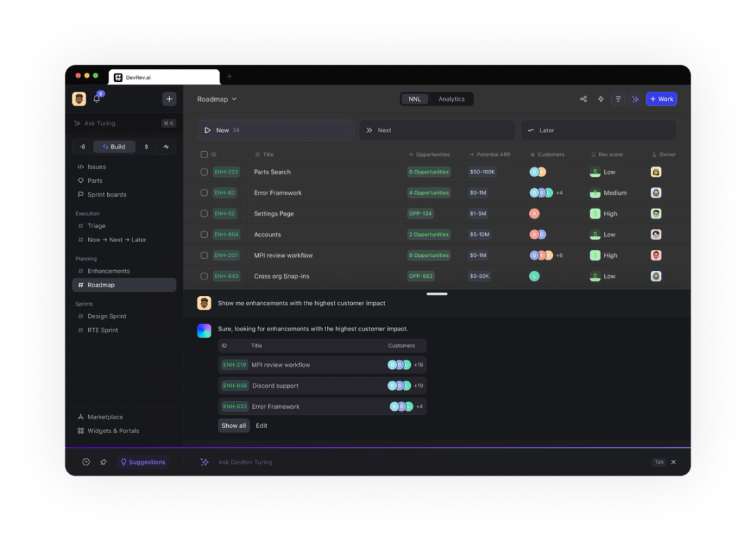
Task: Click Show all in chat results
Action: click(x=233, y=426)
